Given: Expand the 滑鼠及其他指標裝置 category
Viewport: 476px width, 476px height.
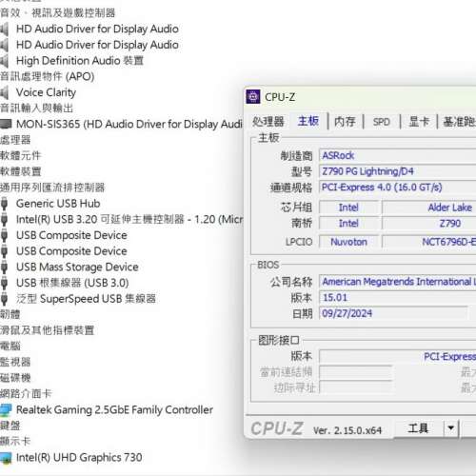Looking at the screenshot, I should coord(47,330).
